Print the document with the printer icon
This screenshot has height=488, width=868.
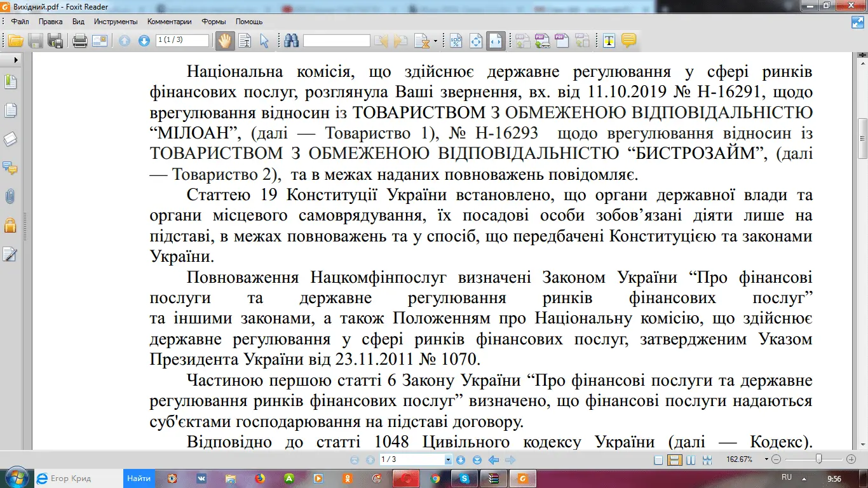pos(79,41)
